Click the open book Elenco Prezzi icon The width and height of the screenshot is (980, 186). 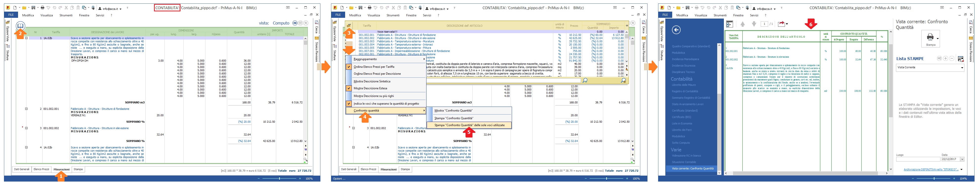point(21,25)
